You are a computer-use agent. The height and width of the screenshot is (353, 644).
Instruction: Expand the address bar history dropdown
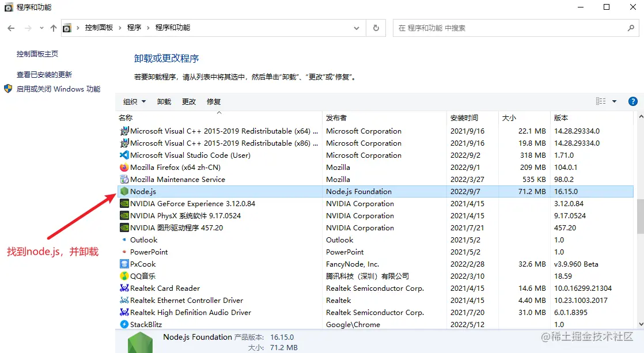357,28
